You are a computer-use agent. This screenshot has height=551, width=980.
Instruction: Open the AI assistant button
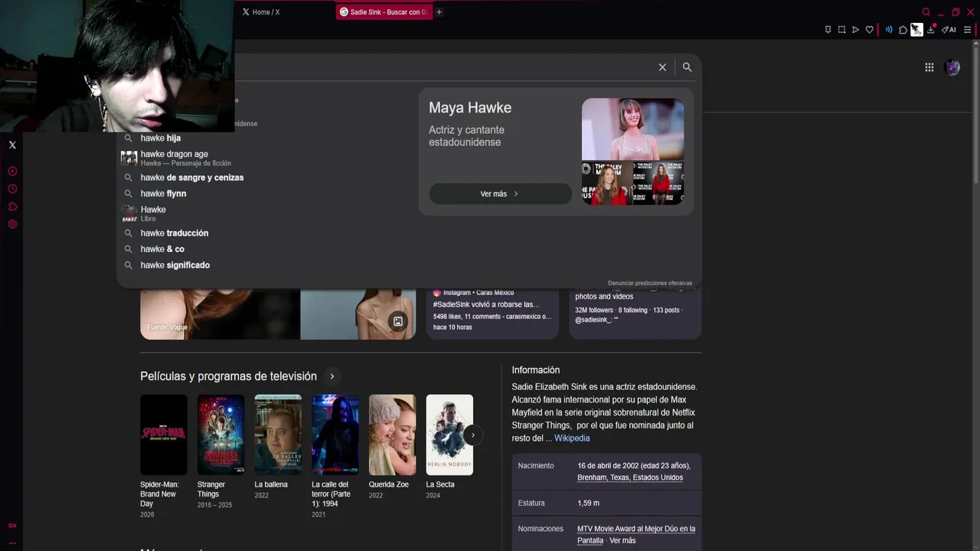[x=949, y=30]
